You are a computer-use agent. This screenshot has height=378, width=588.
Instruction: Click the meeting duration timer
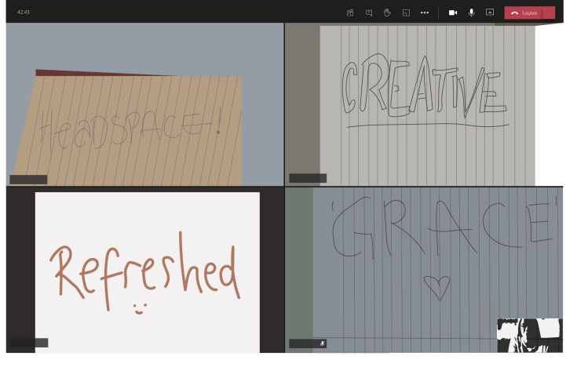click(x=24, y=13)
